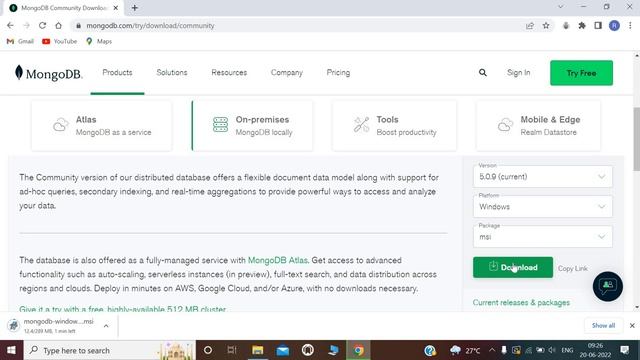Click the page vertical scrollbar thumb

[636, 139]
